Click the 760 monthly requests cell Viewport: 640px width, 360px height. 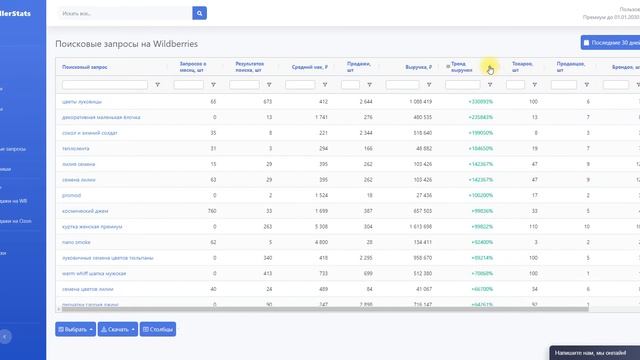[212, 211]
